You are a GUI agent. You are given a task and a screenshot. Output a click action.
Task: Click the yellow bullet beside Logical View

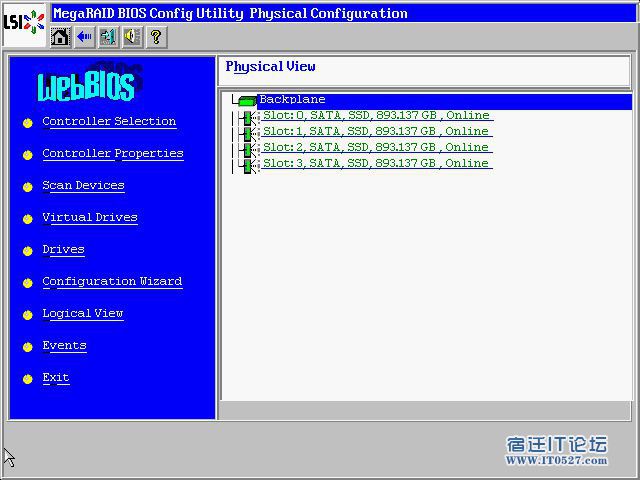[x=28, y=315]
